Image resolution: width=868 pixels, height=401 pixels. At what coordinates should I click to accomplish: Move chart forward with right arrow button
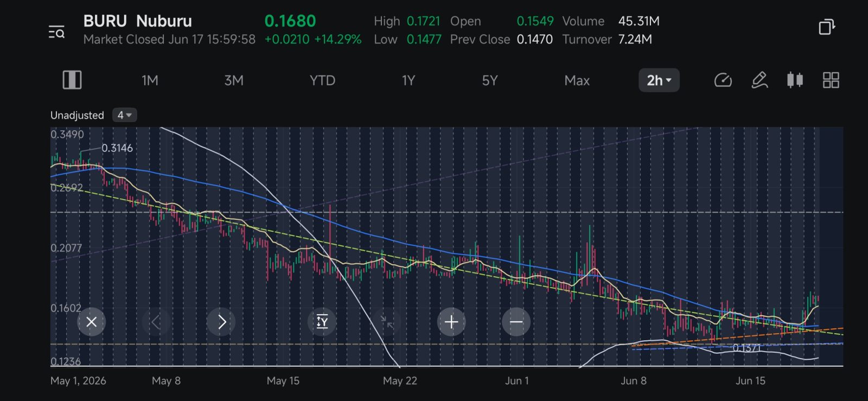221,322
